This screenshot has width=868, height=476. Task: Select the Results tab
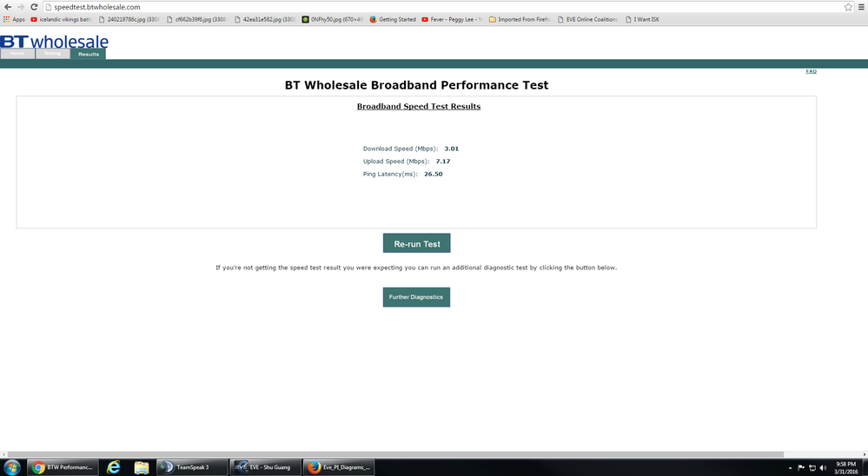click(88, 54)
